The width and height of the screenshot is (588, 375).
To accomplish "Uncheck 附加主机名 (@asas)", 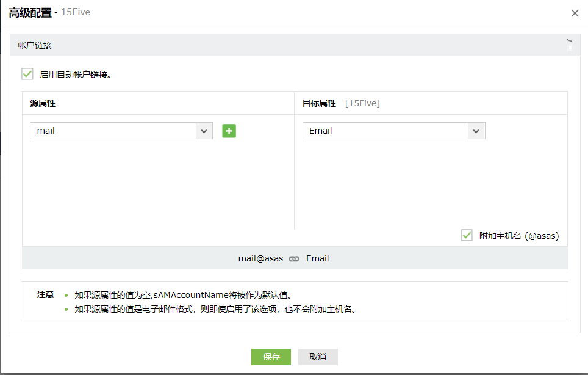I will click(467, 235).
